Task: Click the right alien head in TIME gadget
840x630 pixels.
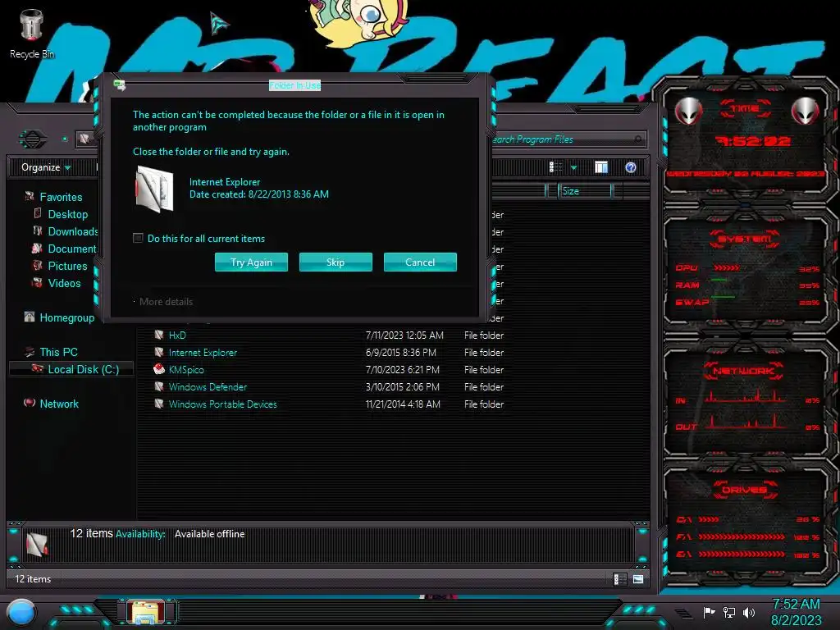Action: 806,112
